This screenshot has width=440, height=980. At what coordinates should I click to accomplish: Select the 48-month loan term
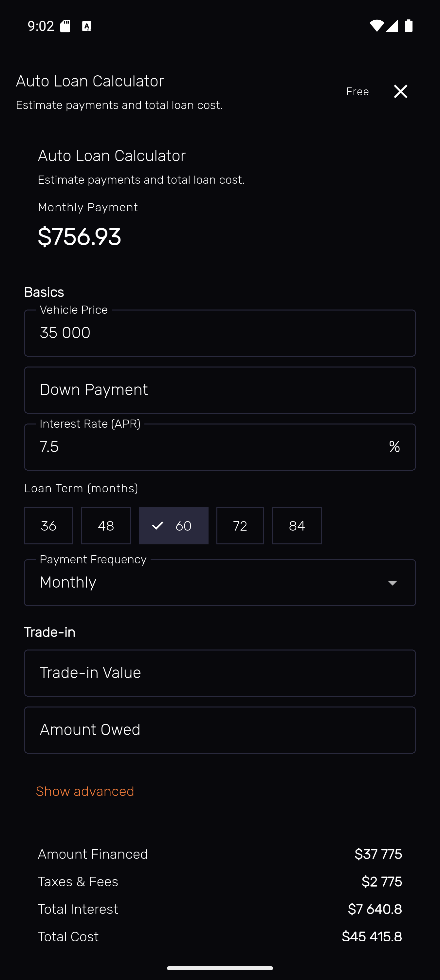pyautogui.click(x=106, y=526)
